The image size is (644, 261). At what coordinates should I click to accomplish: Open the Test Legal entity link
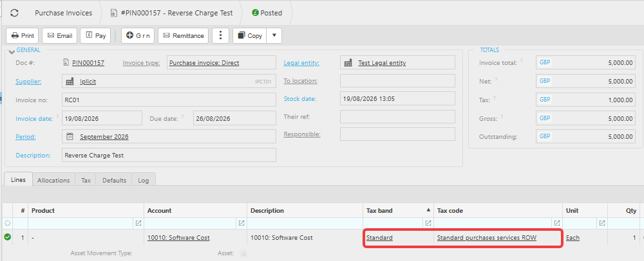click(x=382, y=63)
